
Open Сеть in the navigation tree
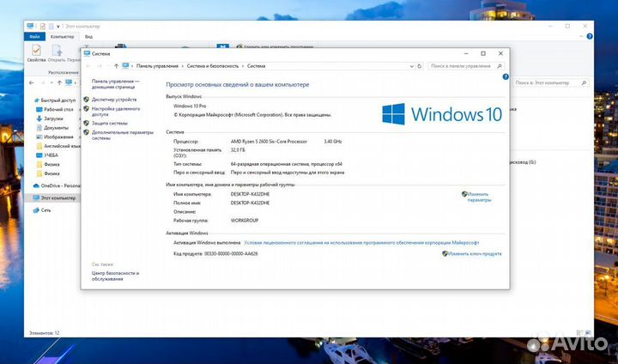tap(45, 209)
